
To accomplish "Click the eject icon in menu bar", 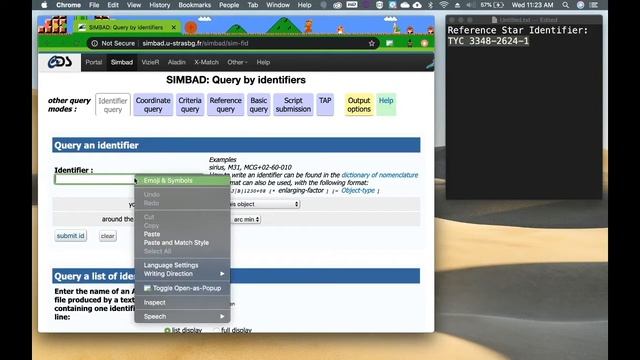I will pos(457,5).
